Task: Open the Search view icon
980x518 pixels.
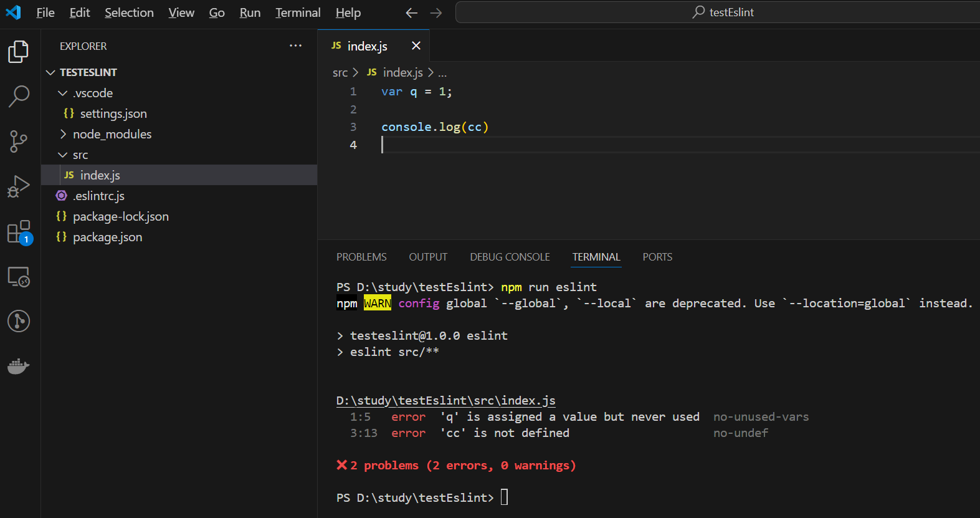Action: tap(19, 97)
